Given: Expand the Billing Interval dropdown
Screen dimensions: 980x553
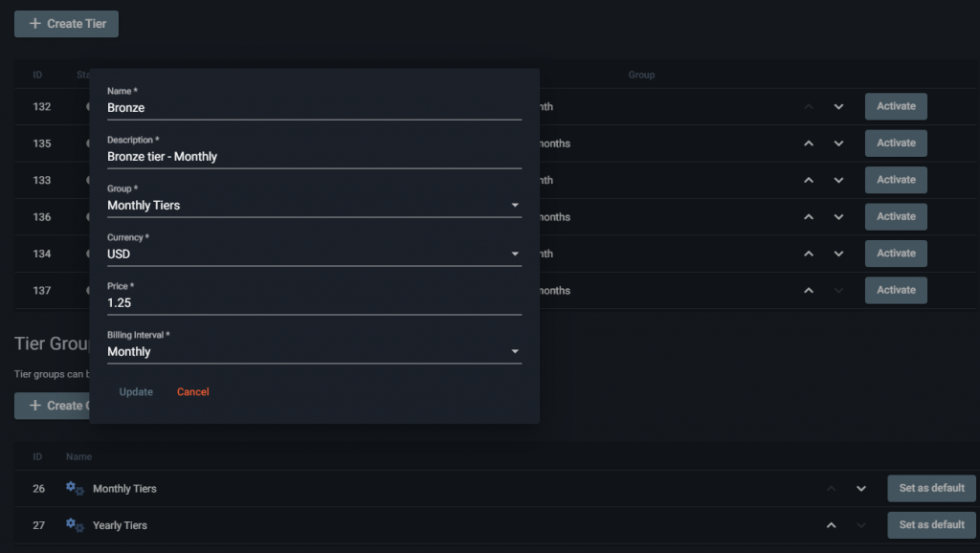Looking at the screenshot, I should tap(314, 351).
